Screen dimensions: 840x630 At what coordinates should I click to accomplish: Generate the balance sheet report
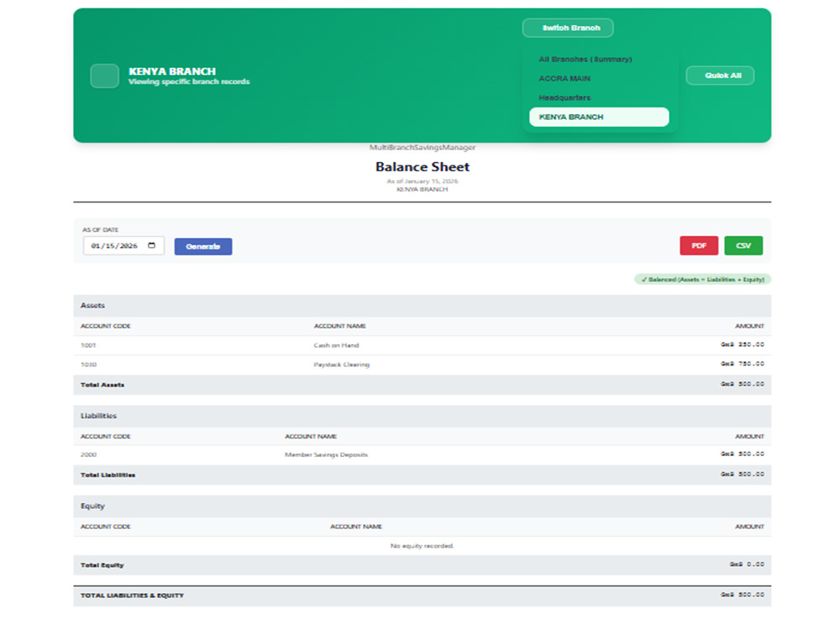point(203,246)
